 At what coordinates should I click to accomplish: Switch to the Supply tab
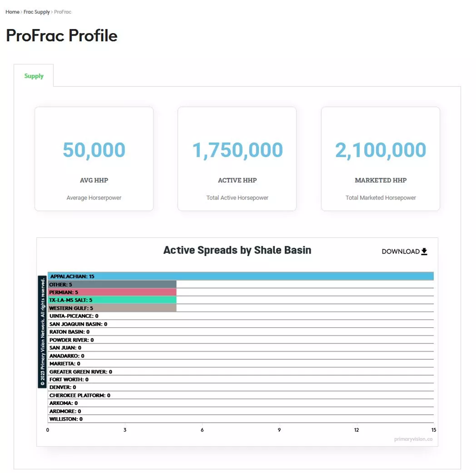[x=34, y=76]
